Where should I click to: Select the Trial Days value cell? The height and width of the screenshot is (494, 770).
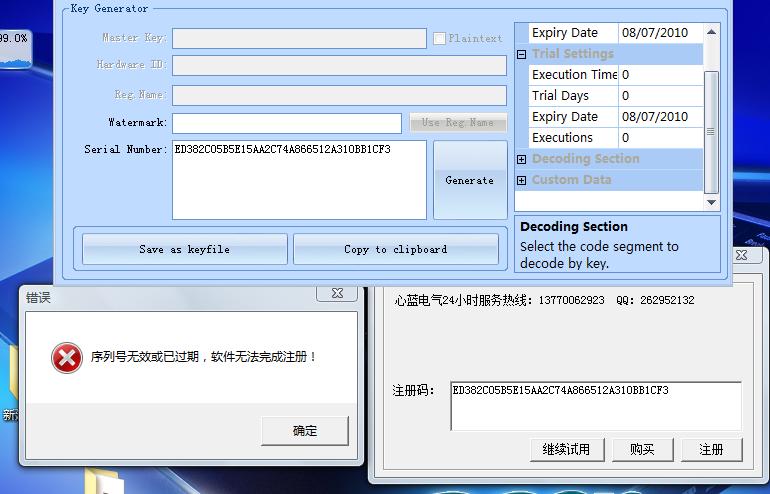[x=660, y=96]
